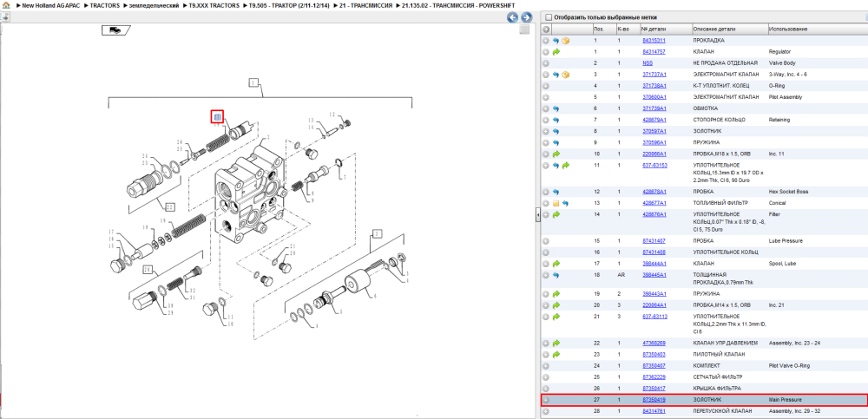Open the note icon for part 428677A1
This screenshot has height=419, width=868.
[x=556, y=203]
